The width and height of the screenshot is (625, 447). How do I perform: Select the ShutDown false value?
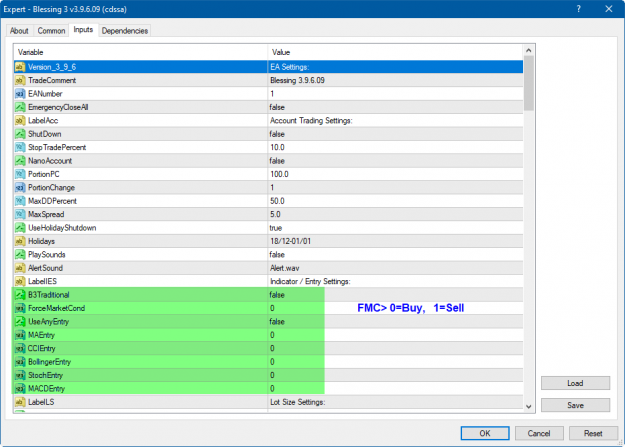pyautogui.click(x=277, y=134)
